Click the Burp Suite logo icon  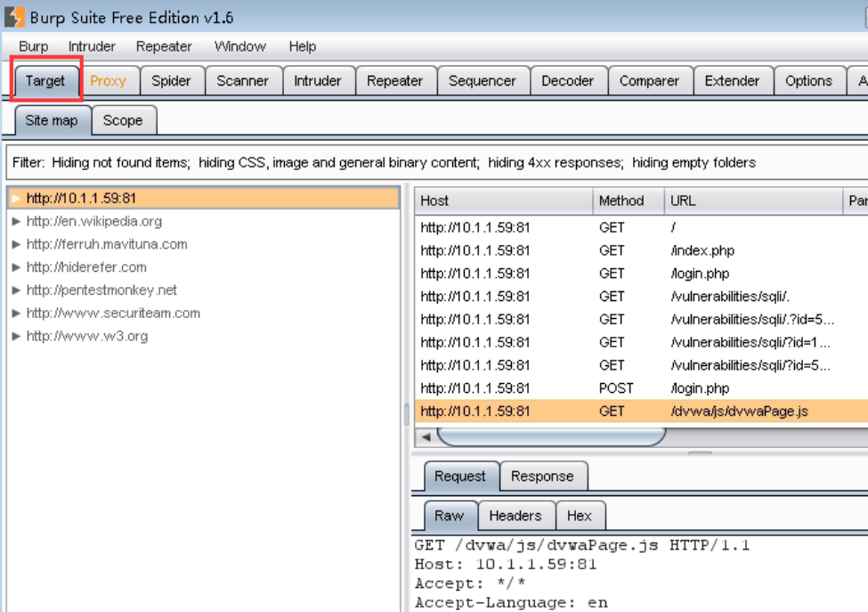(x=14, y=17)
